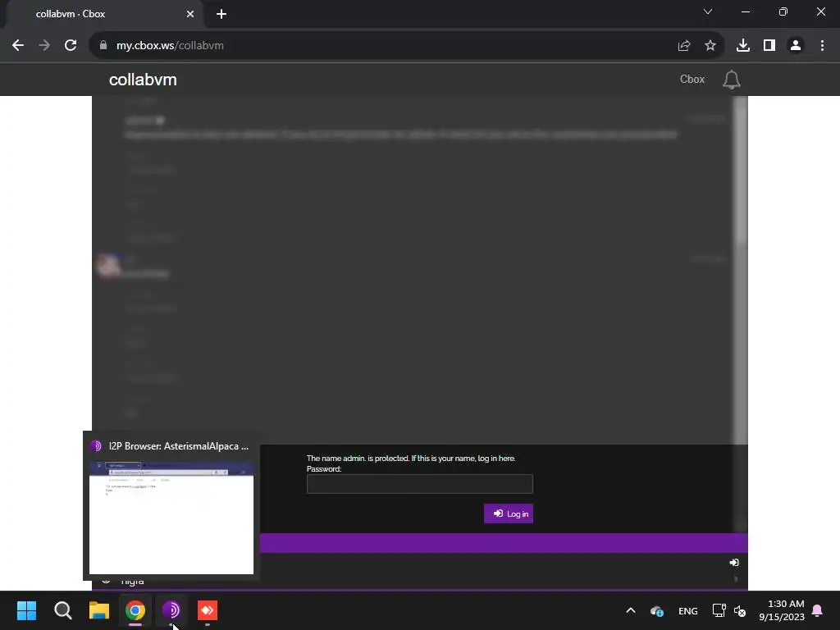This screenshot has height=630, width=840.
Task: Open the clock showing 1:30 AM
Action: click(782, 610)
